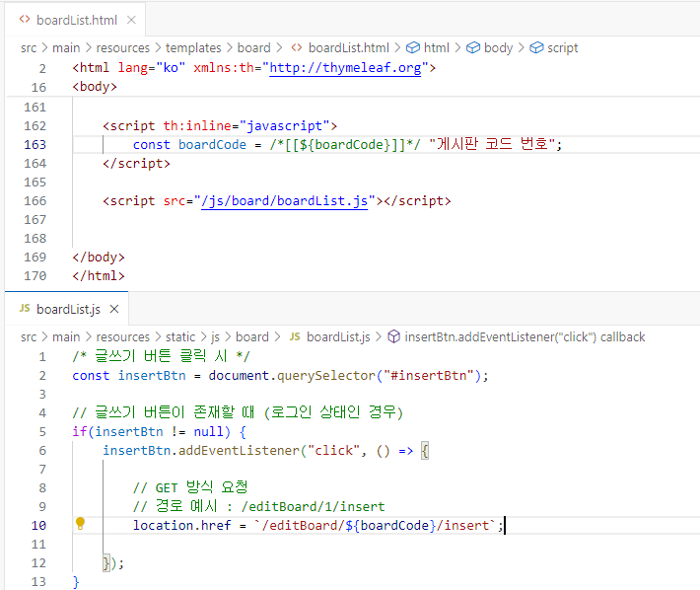The width and height of the screenshot is (700, 590).
Task: Open 'src' breadcrumb in the upper editor
Action: coord(29,47)
